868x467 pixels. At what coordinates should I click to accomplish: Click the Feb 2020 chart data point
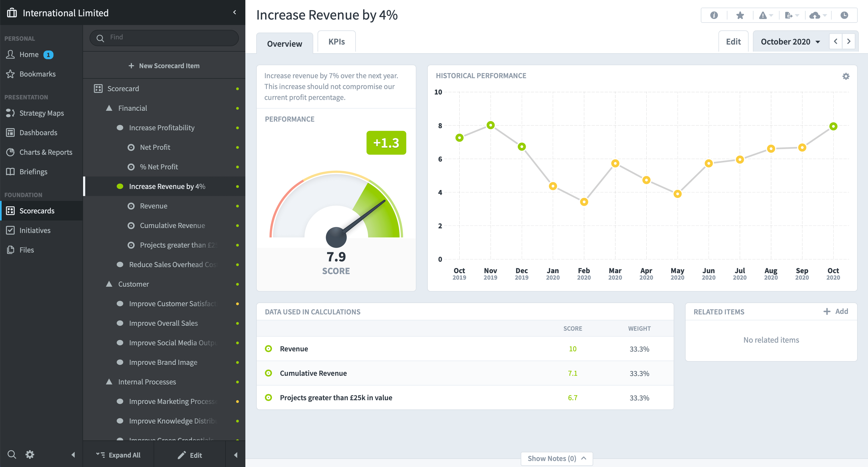pyautogui.click(x=584, y=202)
